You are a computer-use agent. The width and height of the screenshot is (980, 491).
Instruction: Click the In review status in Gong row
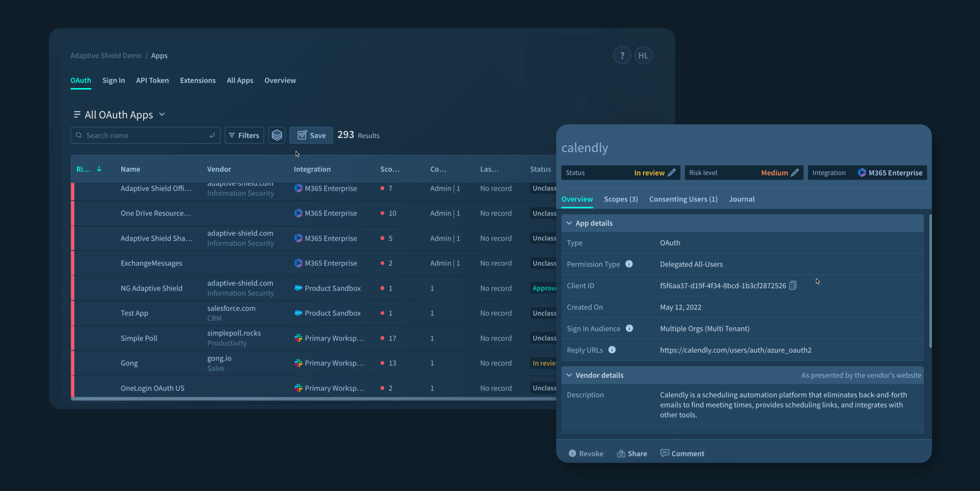pyautogui.click(x=544, y=363)
